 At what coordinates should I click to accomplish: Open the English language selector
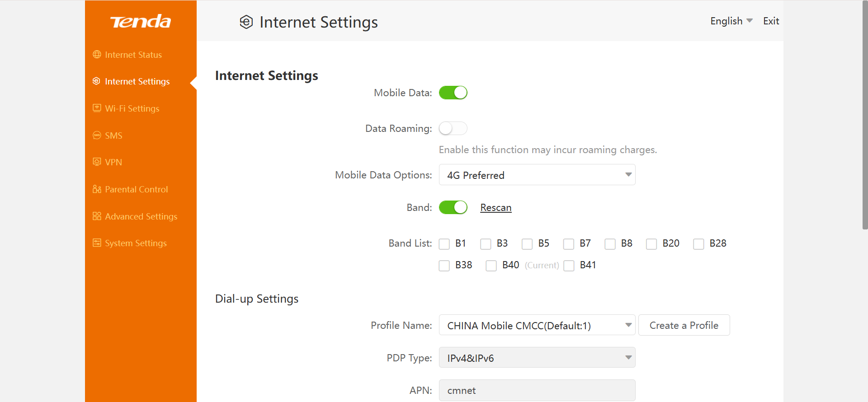pyautogui.click(x=731, y=21)
